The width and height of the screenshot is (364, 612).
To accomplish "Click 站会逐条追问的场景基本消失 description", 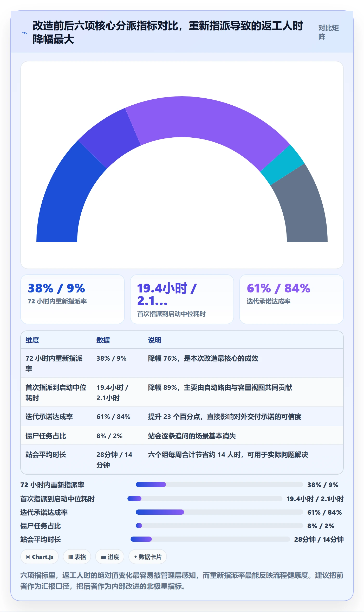I will [x=192, y=436].
